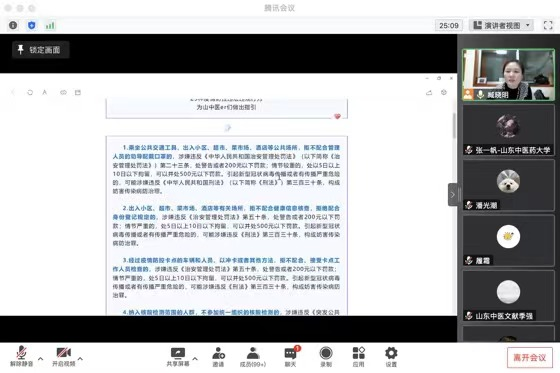Open meeting Settings gear
Screen dimensions: 560x373
tap(391, 357)
